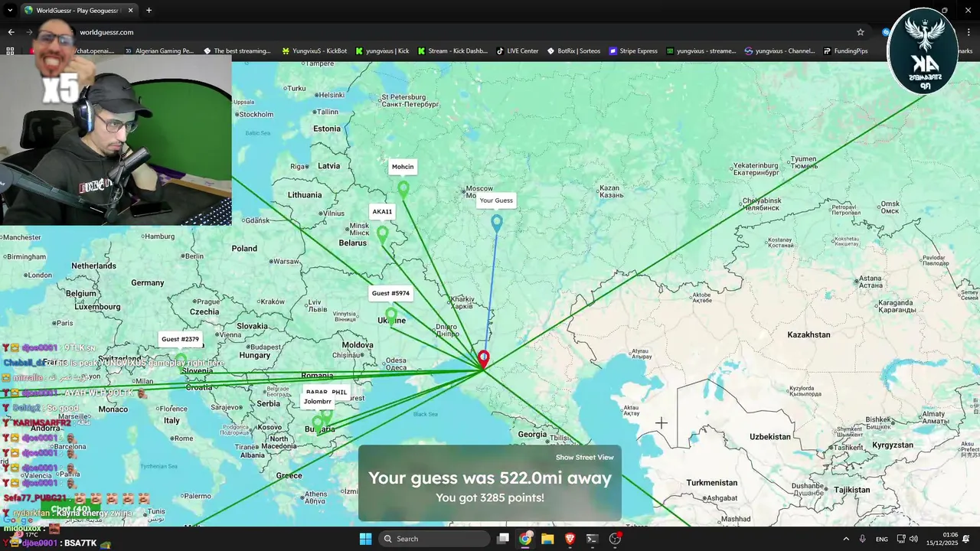
Task: Open yungvixus - streame... bookmark
Action: pos(701,51)
